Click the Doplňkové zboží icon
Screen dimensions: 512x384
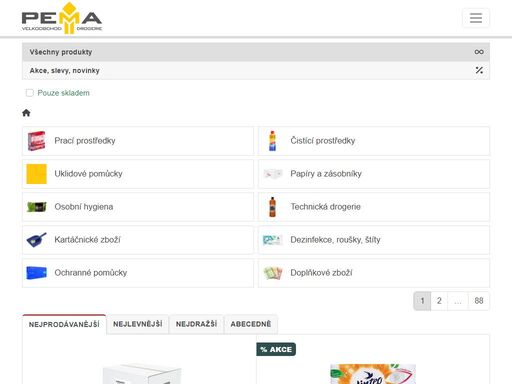[x=273, y=273]
